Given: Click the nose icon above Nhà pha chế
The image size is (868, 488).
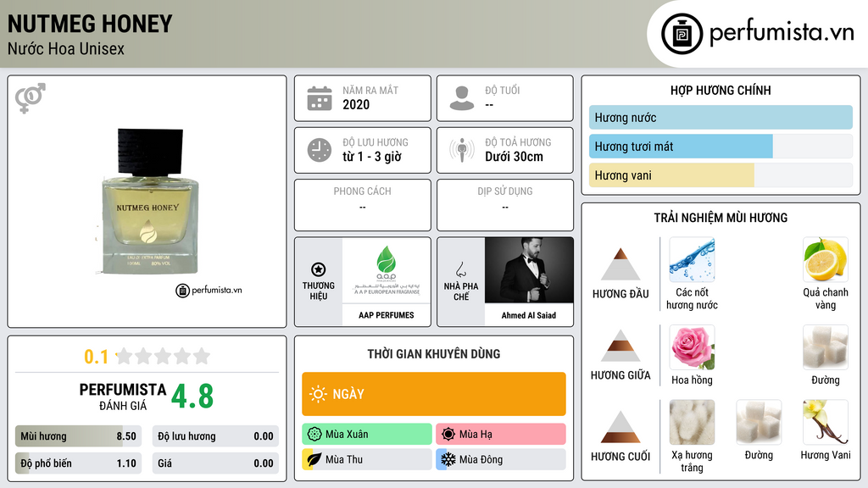Looking at the screenshot, I should point(460,269).
